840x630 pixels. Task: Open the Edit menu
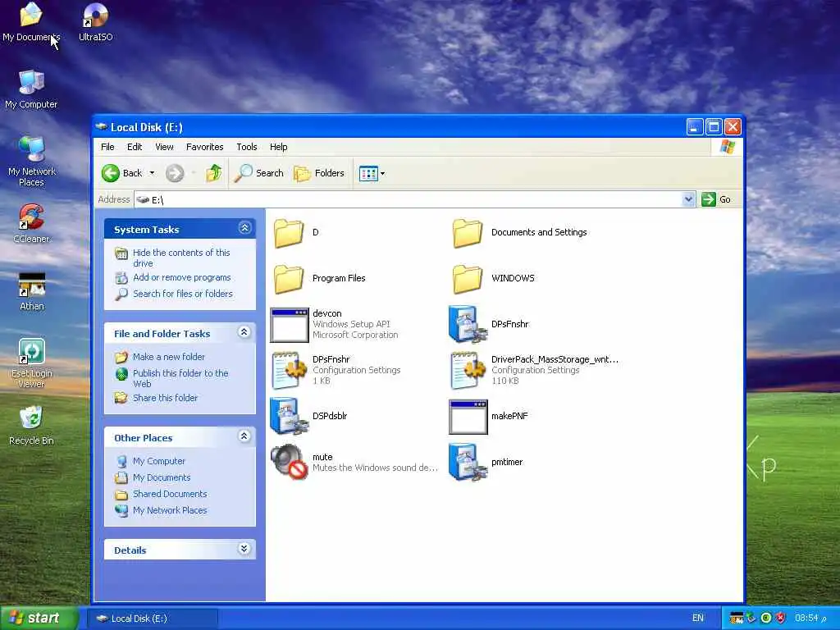click(x=135, y=147)
